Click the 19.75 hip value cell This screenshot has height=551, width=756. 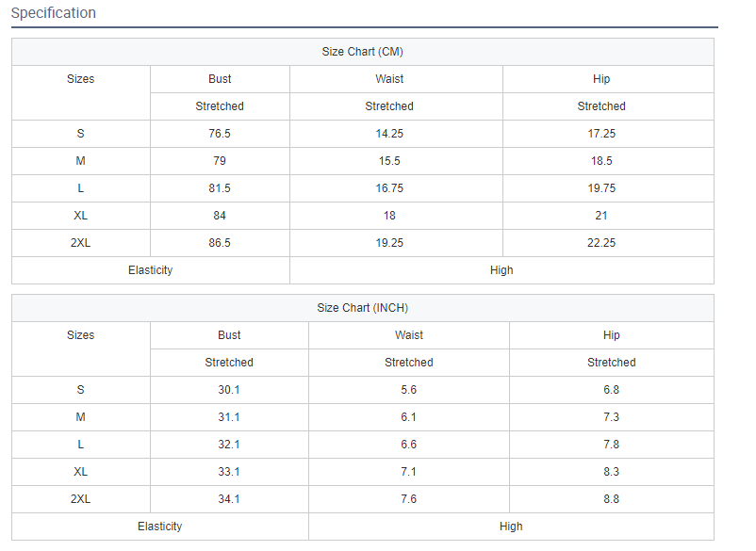pyautogui.click(x=601, y=188)
